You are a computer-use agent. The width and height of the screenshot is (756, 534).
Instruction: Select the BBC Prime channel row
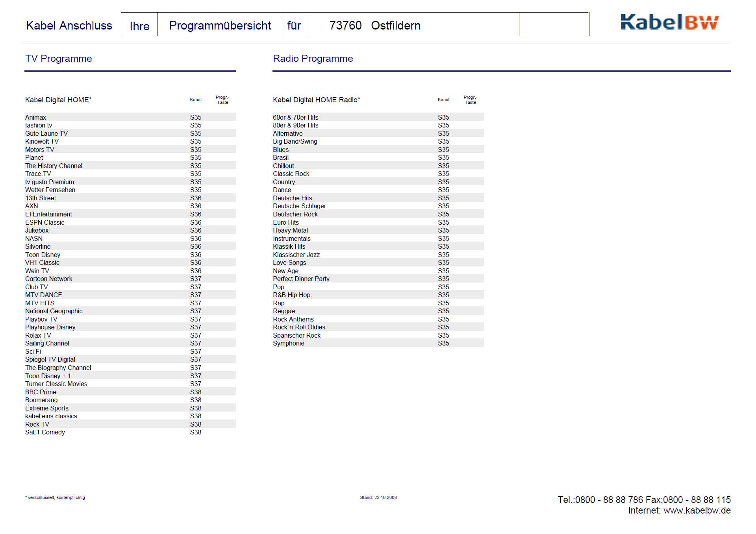tap(41, 392)
